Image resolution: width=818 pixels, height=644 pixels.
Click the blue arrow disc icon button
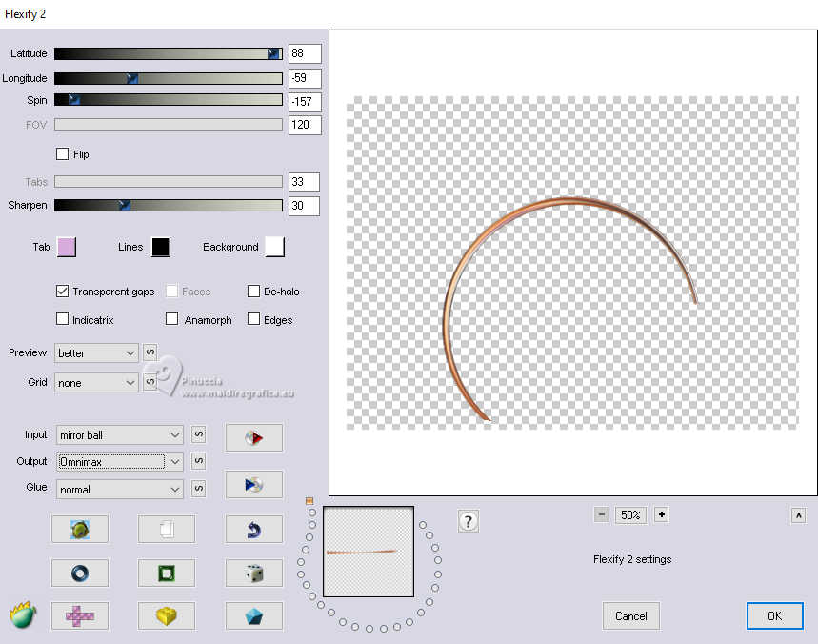(x=254, y=485)
